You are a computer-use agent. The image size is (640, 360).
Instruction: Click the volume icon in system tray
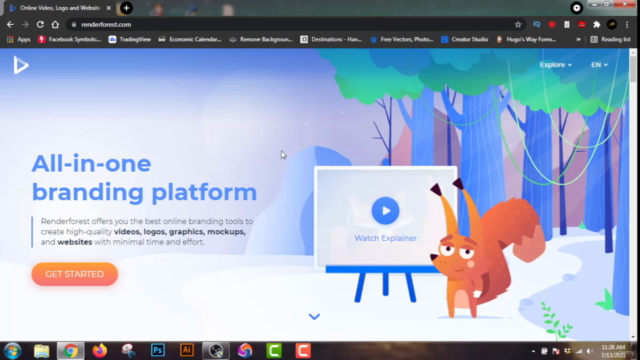click(x=590, y=351)
